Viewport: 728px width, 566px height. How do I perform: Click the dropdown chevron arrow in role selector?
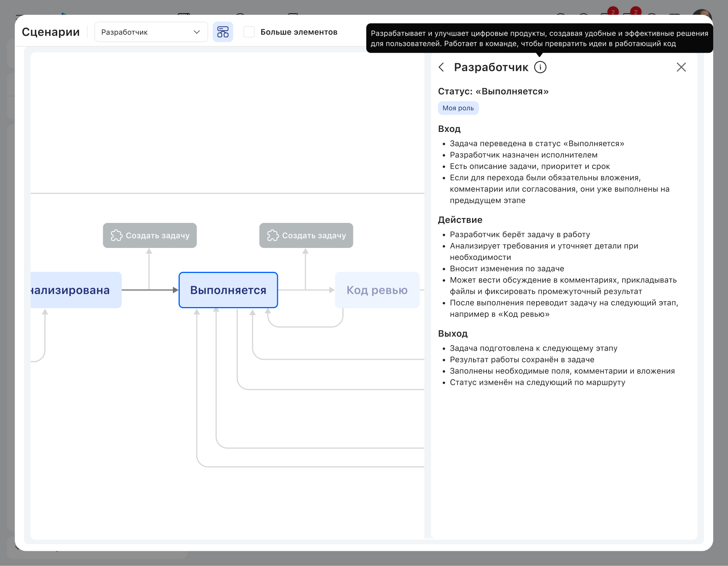tap(196, 32)
